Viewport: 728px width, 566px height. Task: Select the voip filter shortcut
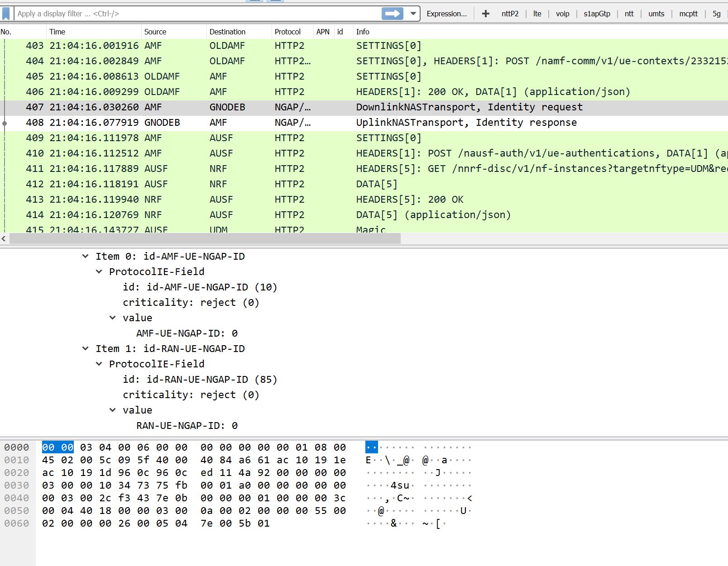[x=562, y=14]
